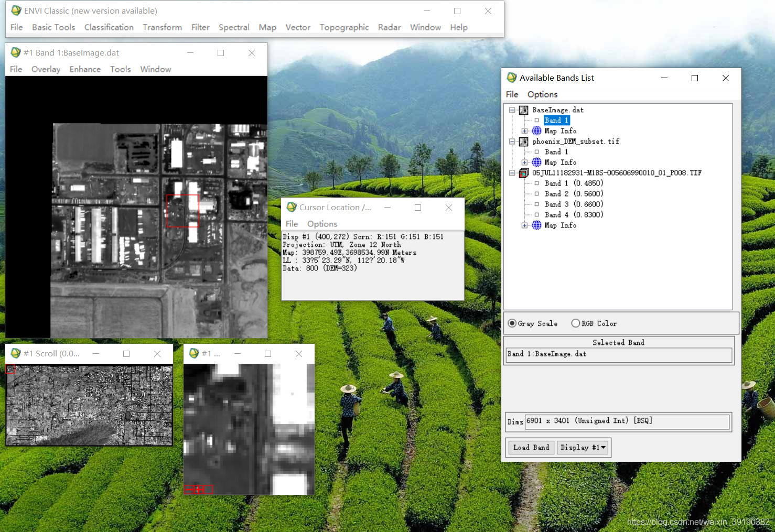775x532 pixels.
Task: Open the Vector menu
Action: pos(298,27)
